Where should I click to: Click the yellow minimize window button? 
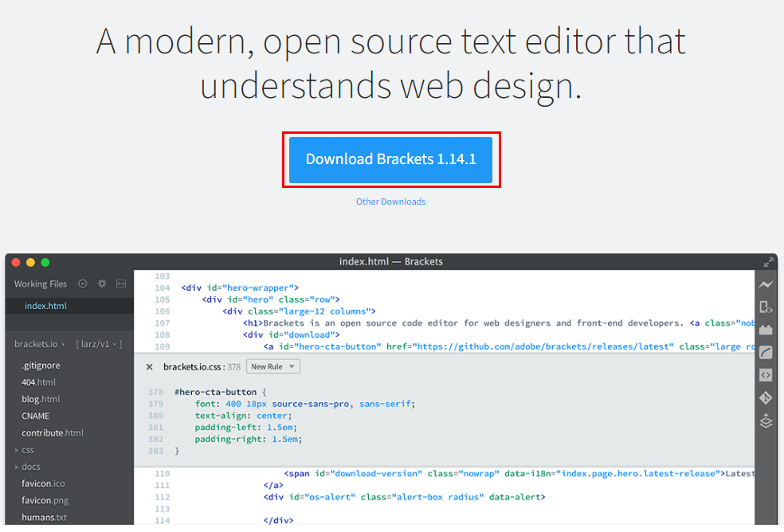coord(30,263)
